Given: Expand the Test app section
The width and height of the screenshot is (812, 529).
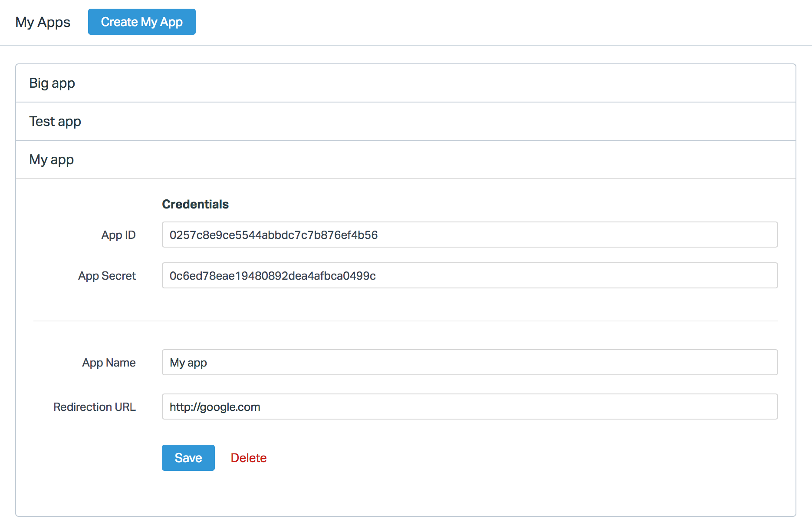Looking at the screenshot, I should tap(55, 121).
